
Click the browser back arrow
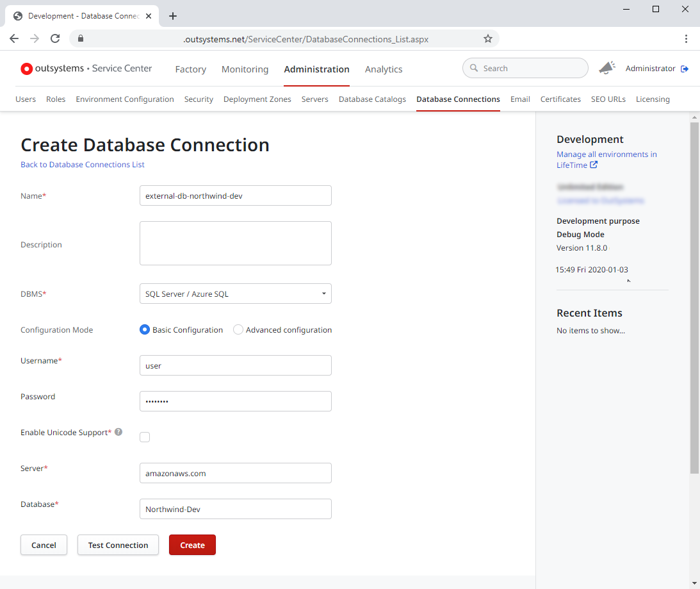14,38
